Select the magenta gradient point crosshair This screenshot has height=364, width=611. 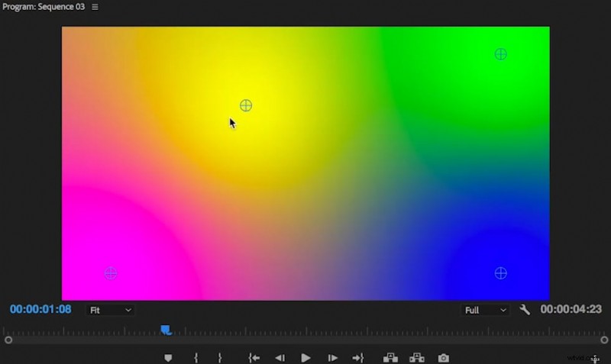111,273
